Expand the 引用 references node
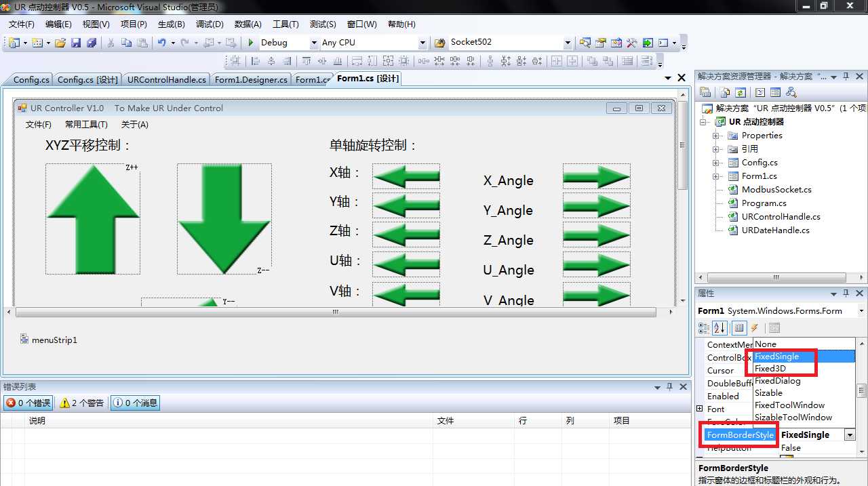 pos(715,149)
